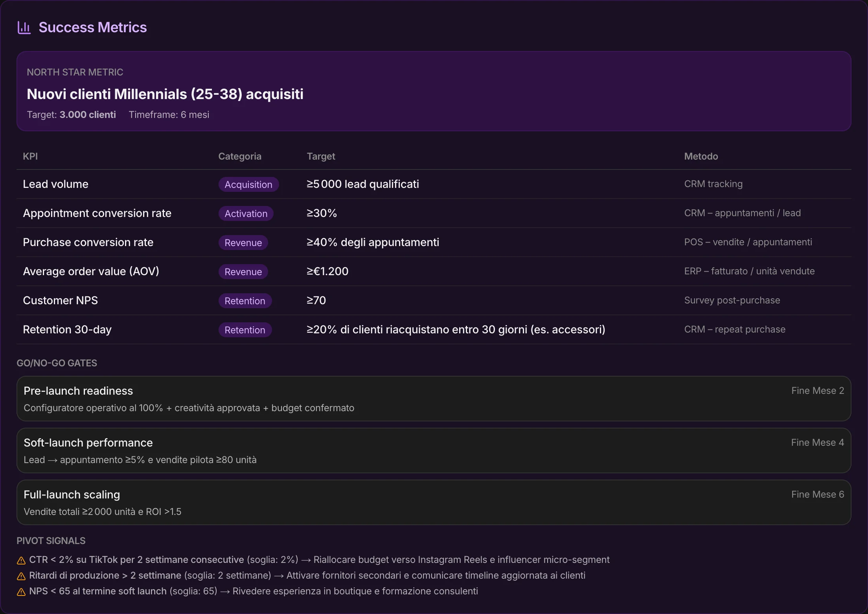This screenshot has height=614, width=868.
Task: Click the Fine Mese 6 deadline label
Action: pyautogui.click(x=818, y=495)
